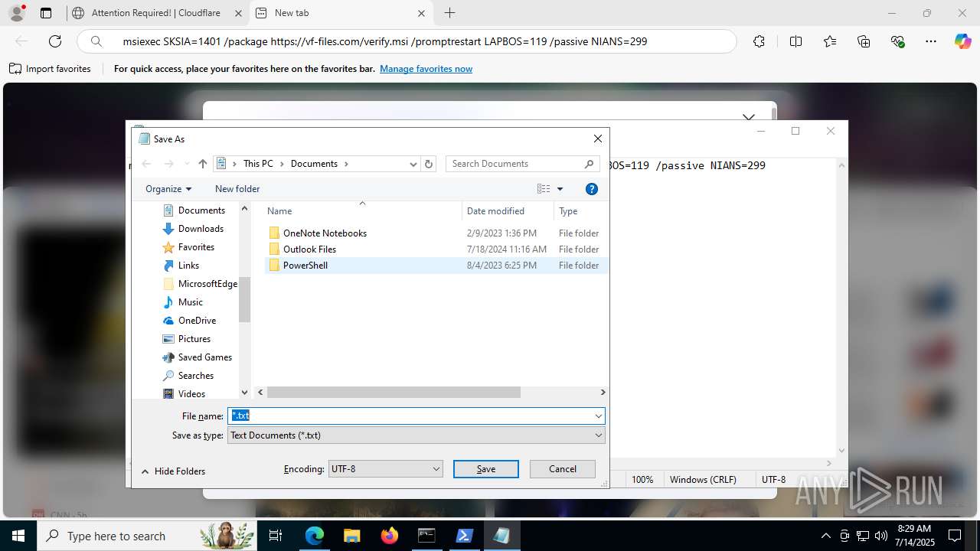Select the PowerShell folder
The image size is (980, 551).
[x=305, y=266]
